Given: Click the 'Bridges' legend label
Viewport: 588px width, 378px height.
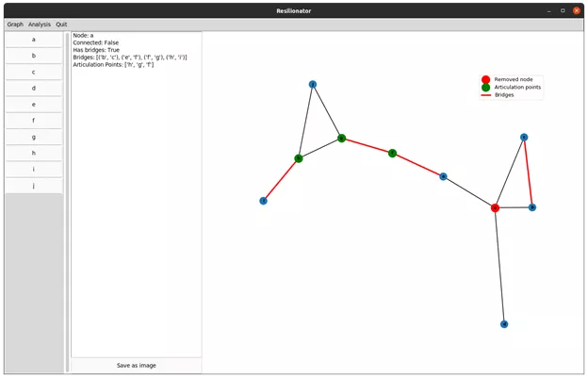Looking at the screenshot, I should pyautogui.click(x=504, y=95).
